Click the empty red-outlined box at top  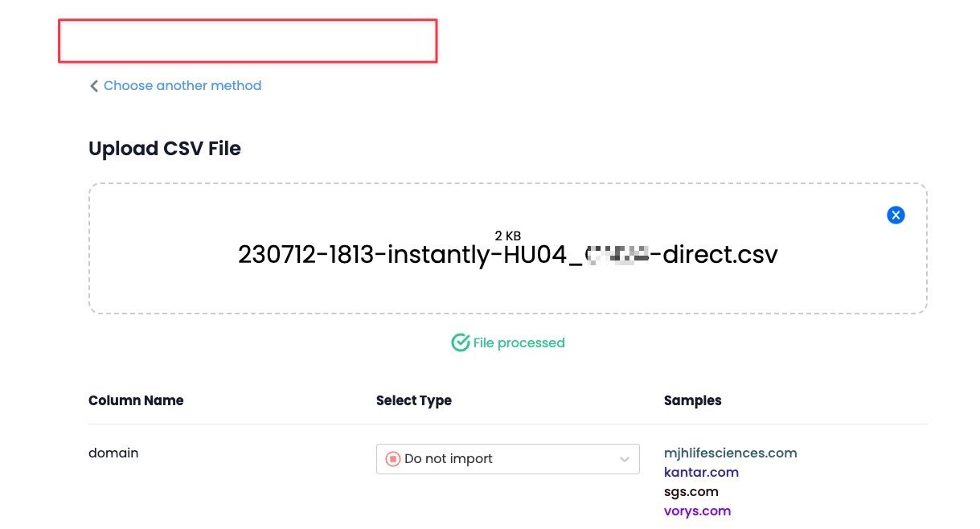pyautogui.click(x=248, y=41)
